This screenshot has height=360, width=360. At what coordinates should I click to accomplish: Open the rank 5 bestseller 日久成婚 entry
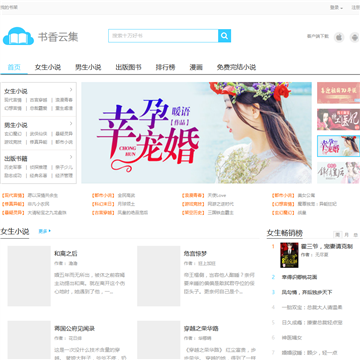point(312,323)
